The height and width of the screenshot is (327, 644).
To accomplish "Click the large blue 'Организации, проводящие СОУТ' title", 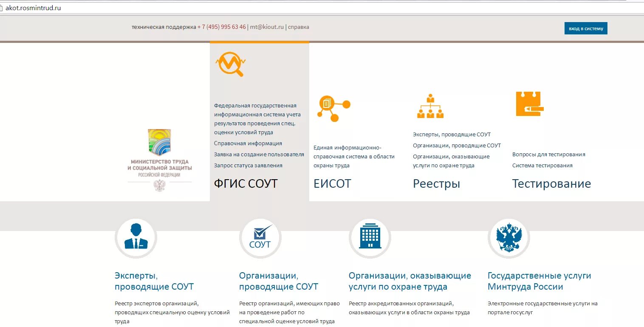I will 279,281.
